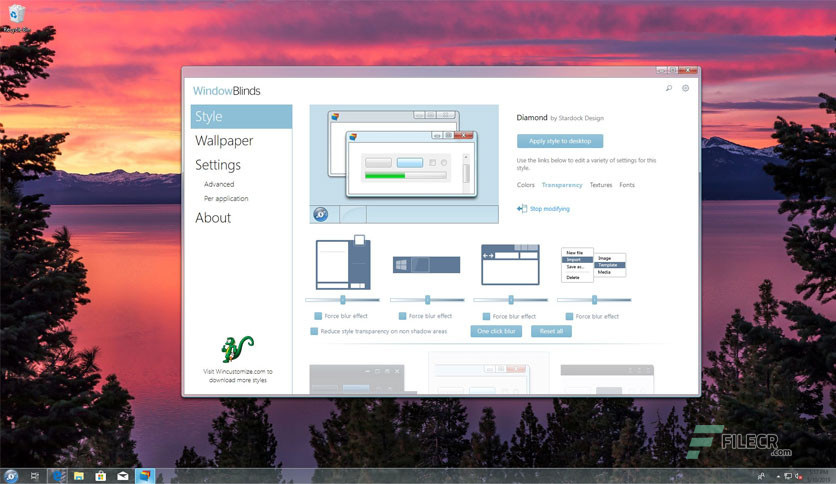Toggle Force blur effect under taskbar illustration

pos(403,316)
